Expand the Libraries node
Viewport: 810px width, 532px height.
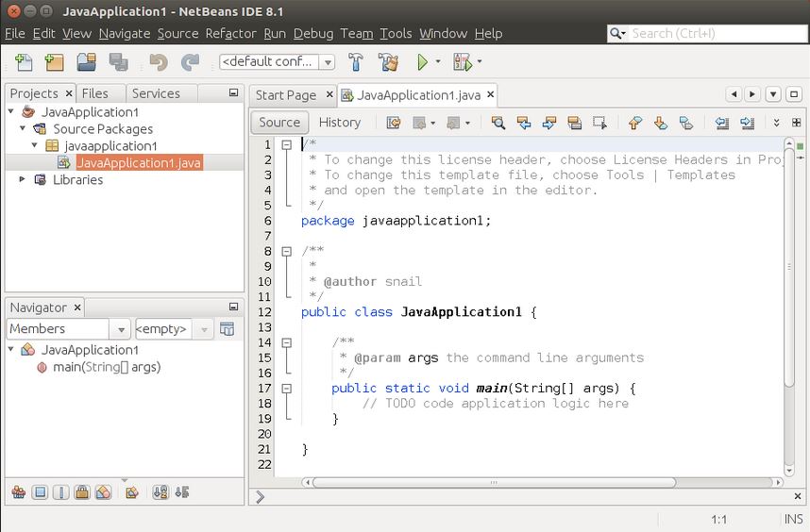point(23,179)
